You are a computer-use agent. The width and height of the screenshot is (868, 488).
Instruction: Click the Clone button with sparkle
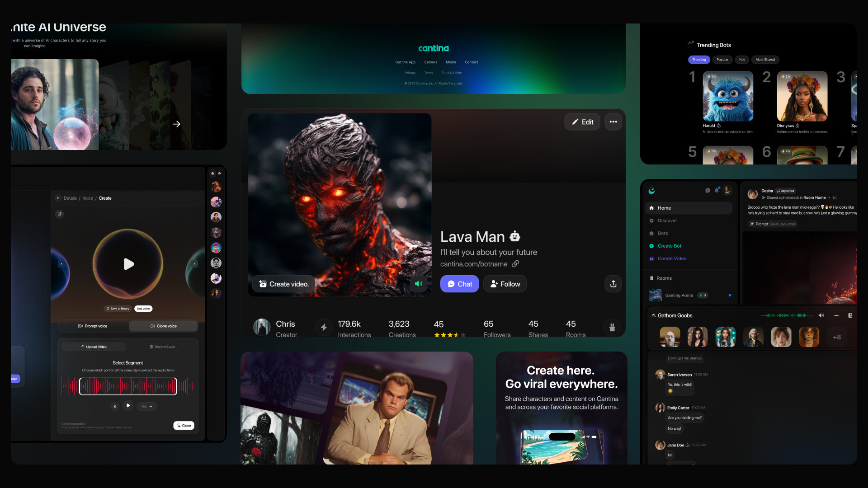184,426
